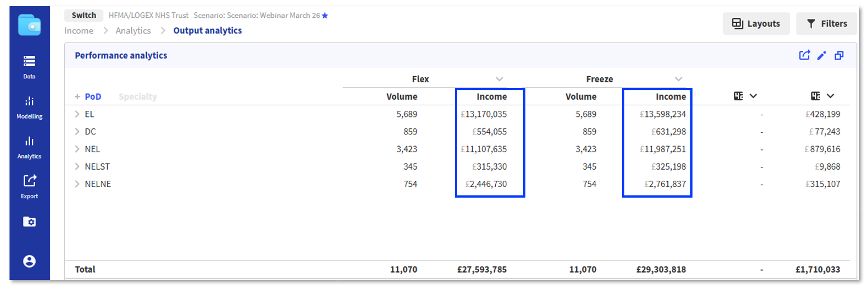
Task: Click the Income breadcrumb
Action: (x=79, y=31)
